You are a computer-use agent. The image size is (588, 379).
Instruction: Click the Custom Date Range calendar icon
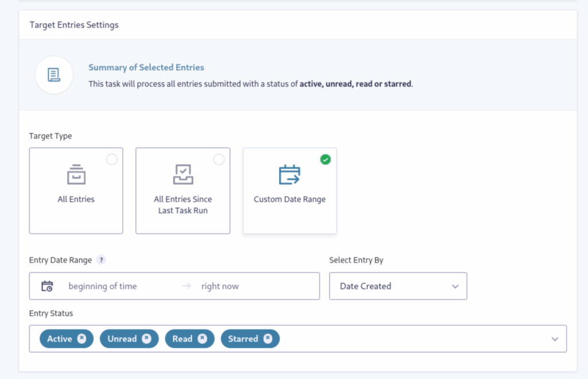[289, 175]
